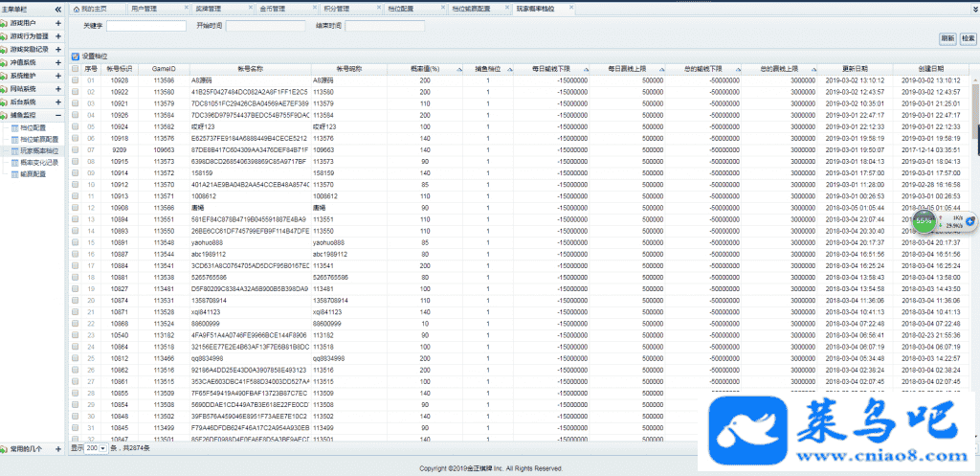Click the 关键字 keyword input field
980x476 pixels.
pos(146,26)
